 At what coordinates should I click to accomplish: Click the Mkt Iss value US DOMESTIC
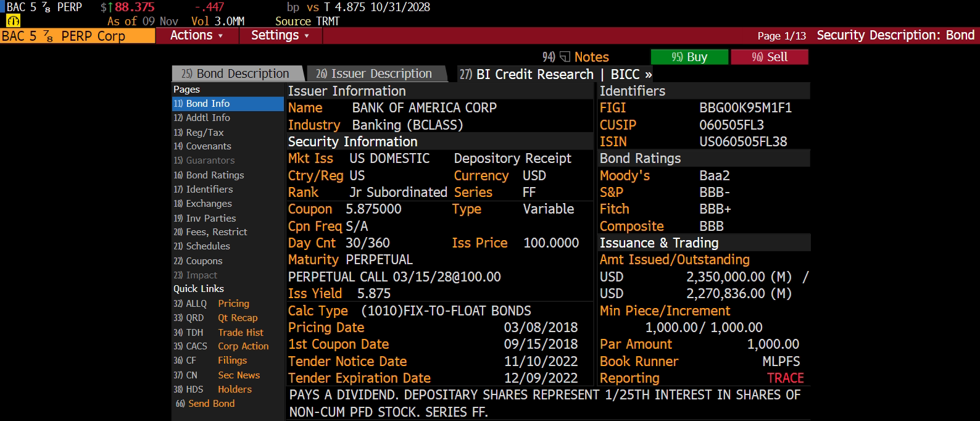(x=389, y=159)
